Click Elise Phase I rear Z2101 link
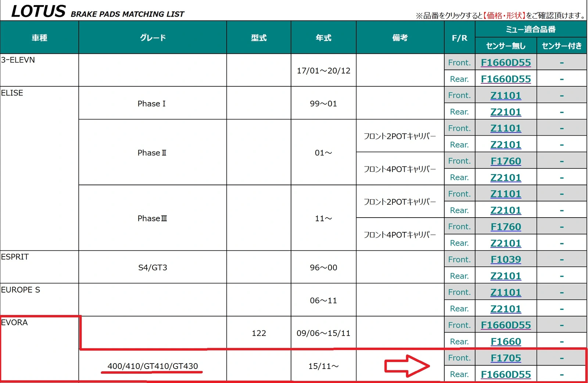Viewport: 588px width, 383px height. coord(506,112)
